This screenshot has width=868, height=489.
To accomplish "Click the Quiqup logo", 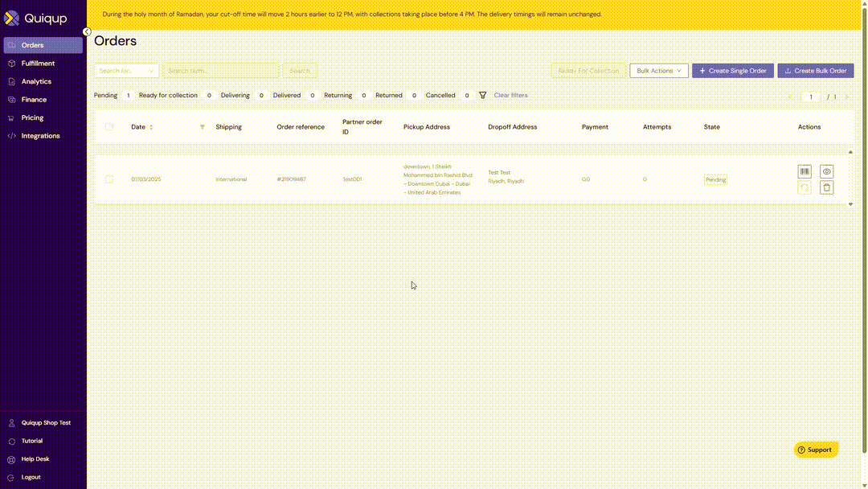I will (35, 18).
